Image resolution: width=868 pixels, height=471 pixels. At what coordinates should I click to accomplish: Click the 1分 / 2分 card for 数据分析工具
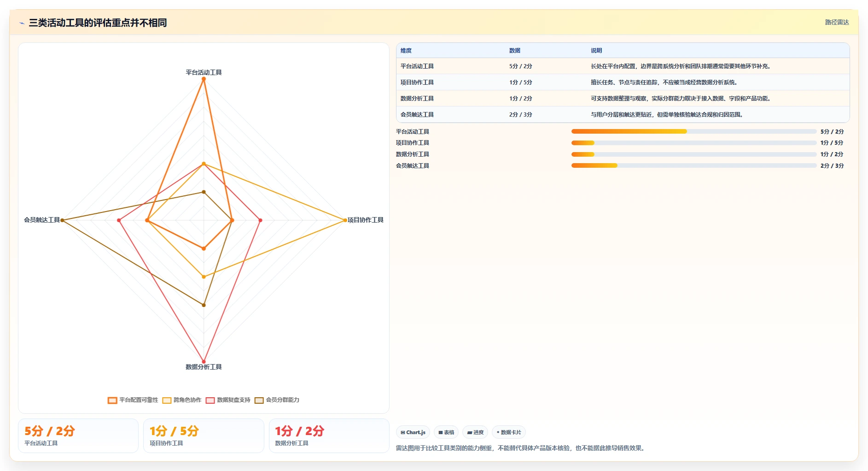pyautogui.click(x=329, y=436)
